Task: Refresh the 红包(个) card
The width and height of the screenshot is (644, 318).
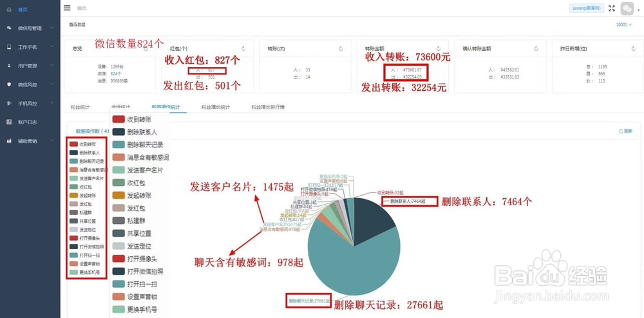Action: [x=243, y=48]
